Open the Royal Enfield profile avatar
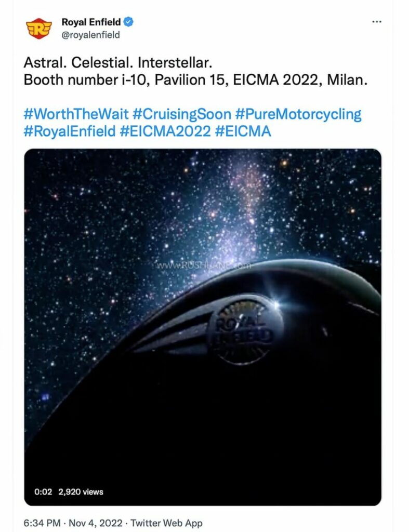 [38, 29]
